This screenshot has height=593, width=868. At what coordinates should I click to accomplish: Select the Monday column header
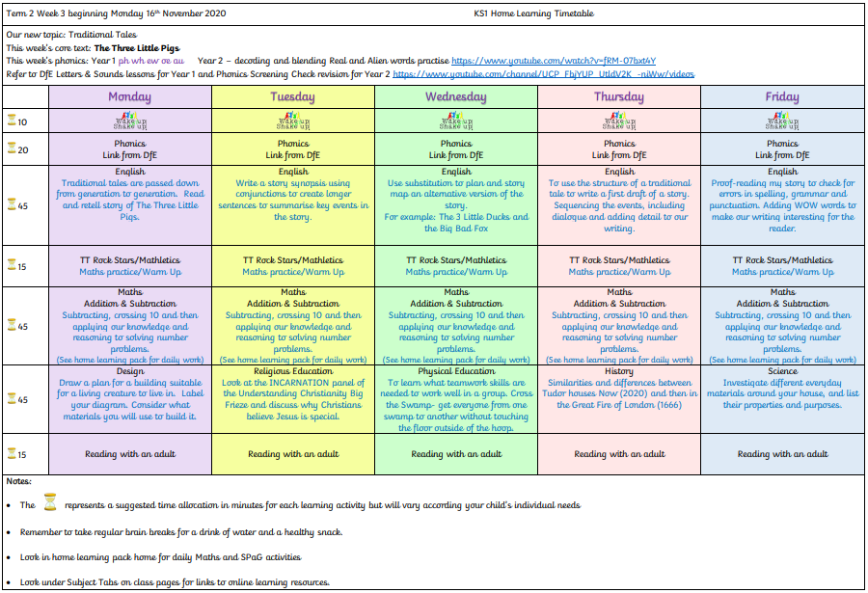click(130, 97)
